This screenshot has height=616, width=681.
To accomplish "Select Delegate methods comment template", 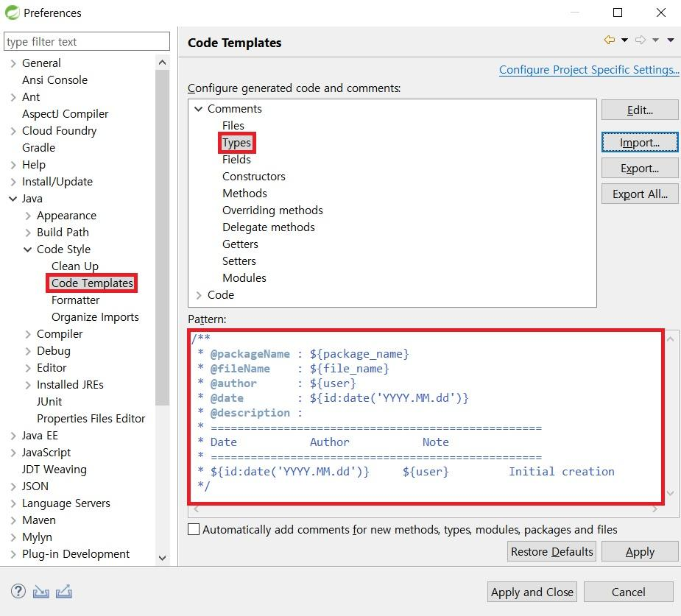I will point(269,227).
